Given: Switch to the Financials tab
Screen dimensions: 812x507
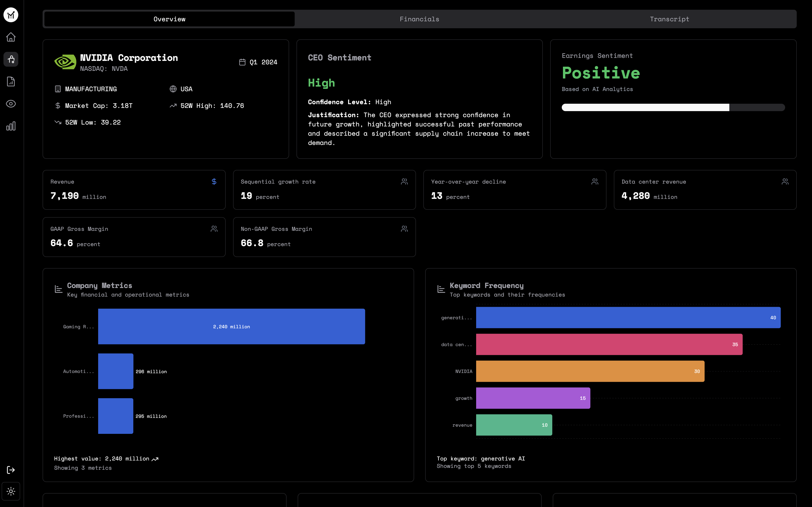Looking at the screenshot, I should point(419,19).
